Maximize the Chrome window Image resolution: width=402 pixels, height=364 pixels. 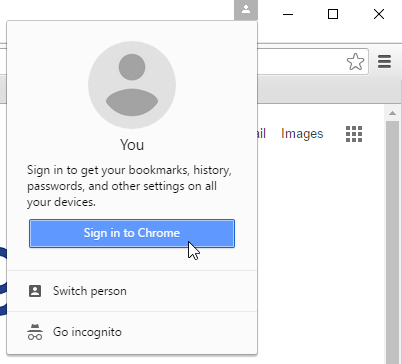(333, 14)
